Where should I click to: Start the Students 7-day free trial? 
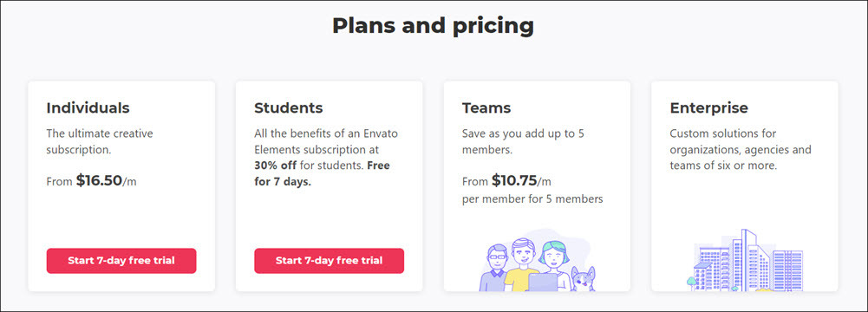coord(329,261)
